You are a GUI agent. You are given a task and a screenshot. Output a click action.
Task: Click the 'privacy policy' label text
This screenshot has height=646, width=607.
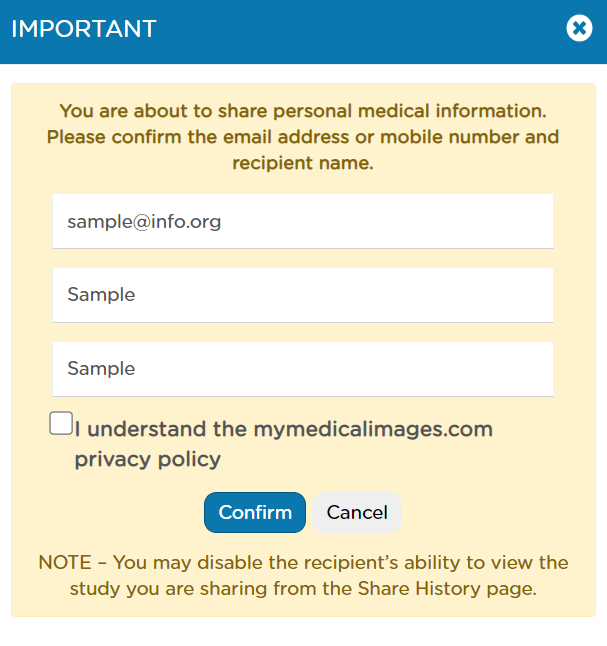point(148,459)
